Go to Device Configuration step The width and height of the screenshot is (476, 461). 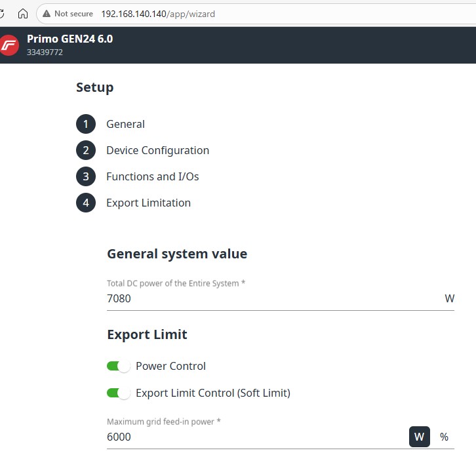pos(157,150)
